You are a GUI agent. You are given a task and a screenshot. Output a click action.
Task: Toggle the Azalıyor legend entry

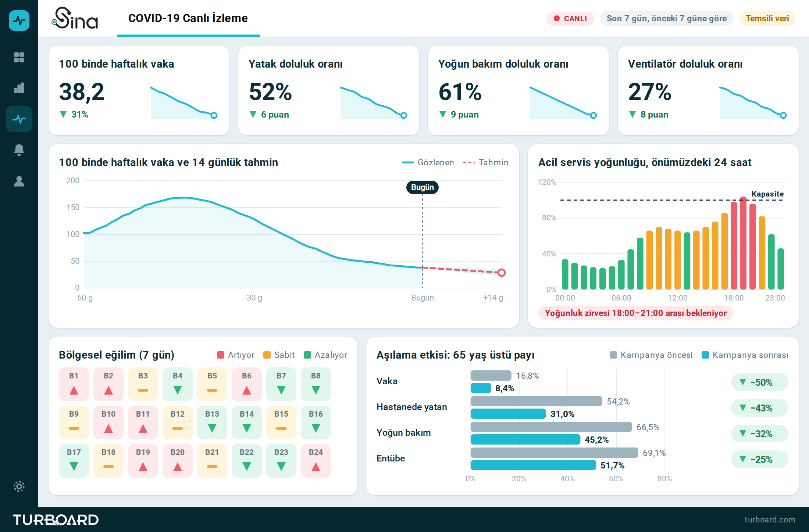pyautogui.click(x=325, y=355)
